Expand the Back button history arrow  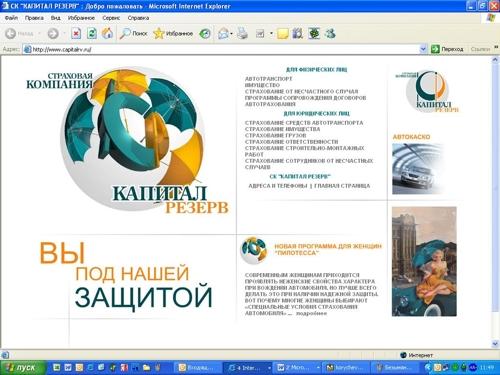[x=39, y=33]
